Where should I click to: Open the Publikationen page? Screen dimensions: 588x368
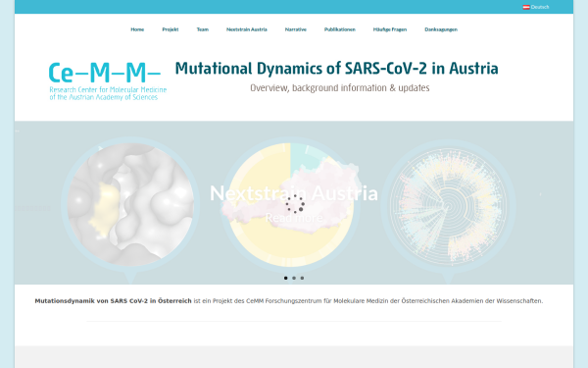click(x=340, y=29)
